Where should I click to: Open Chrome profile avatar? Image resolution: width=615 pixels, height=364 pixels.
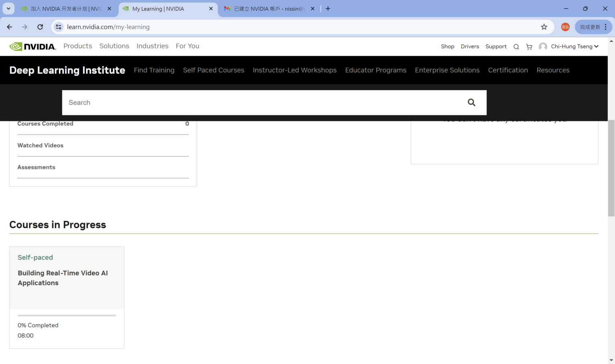click(x=565, y=27)
